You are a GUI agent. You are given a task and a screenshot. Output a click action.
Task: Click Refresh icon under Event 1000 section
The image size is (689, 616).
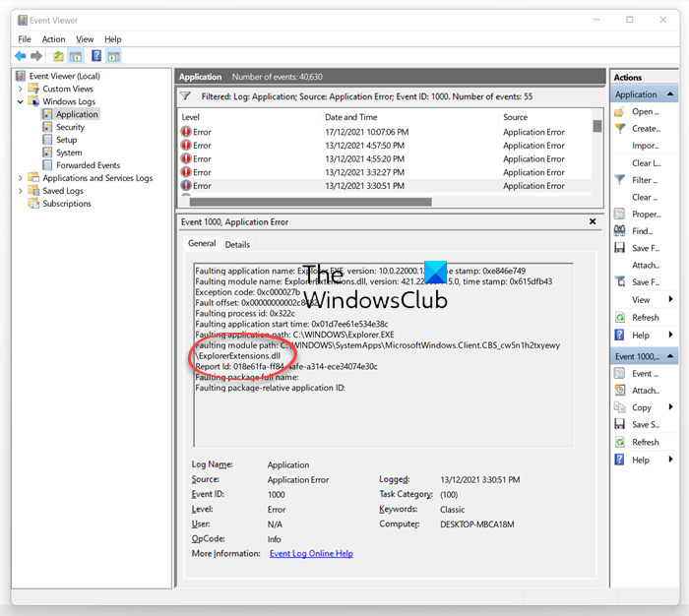point(619,442)
